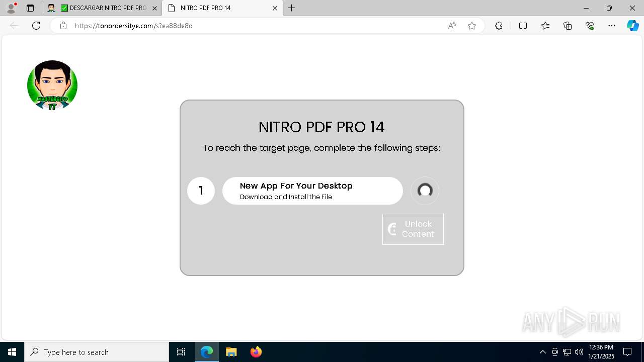Turn on Read aloud
Screen dimensions: 644x362
tap(452, 26)
